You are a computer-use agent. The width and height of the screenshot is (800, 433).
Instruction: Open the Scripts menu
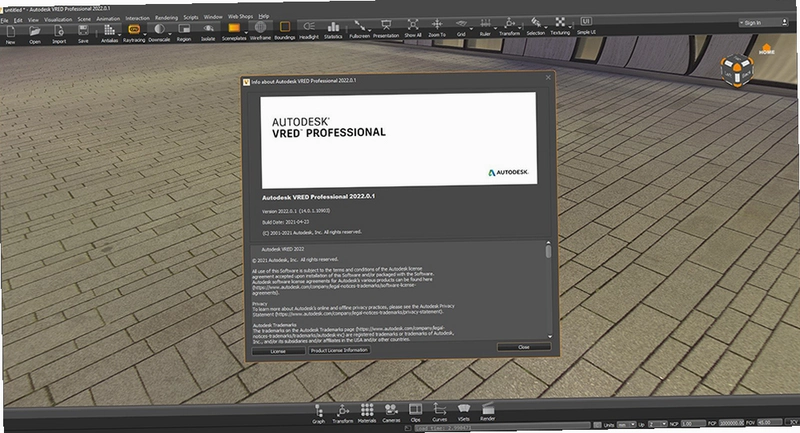click(x=191, y=17)
